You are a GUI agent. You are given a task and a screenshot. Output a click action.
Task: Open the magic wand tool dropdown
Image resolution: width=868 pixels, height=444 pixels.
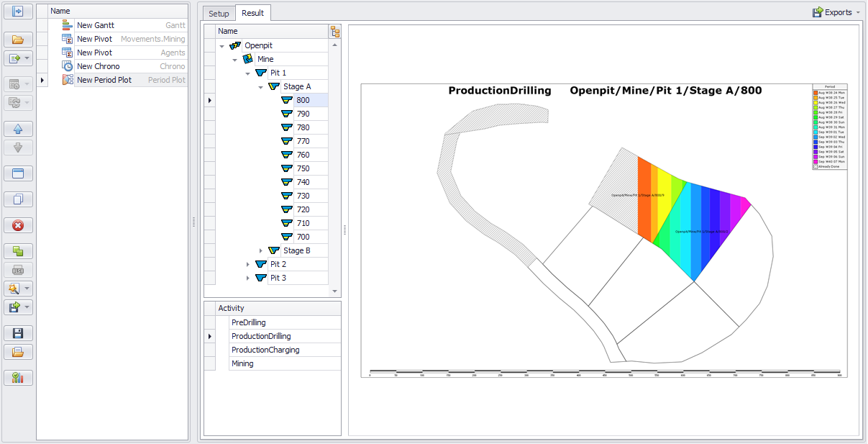(27, 289)
